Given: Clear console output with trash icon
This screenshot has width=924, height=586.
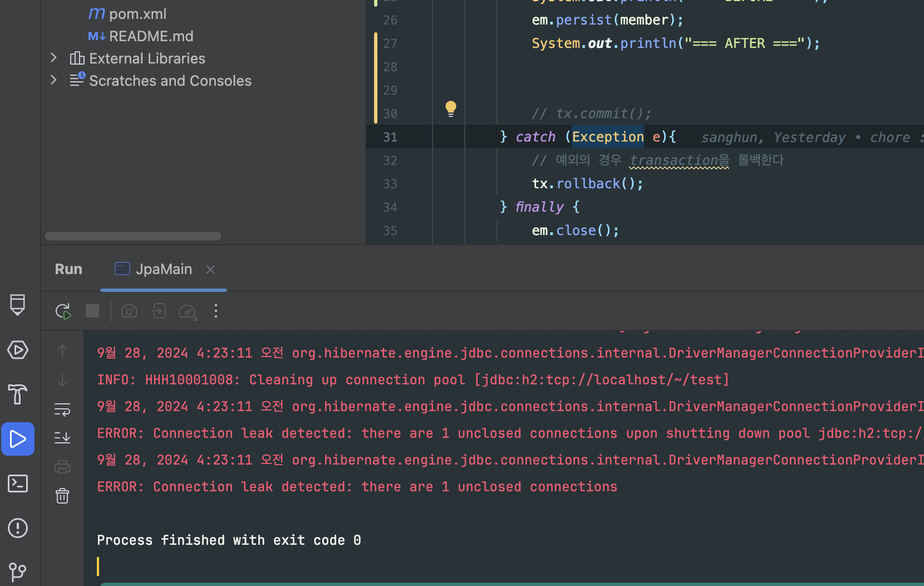Looking at the screenshot, I should [x=62, y=496].
